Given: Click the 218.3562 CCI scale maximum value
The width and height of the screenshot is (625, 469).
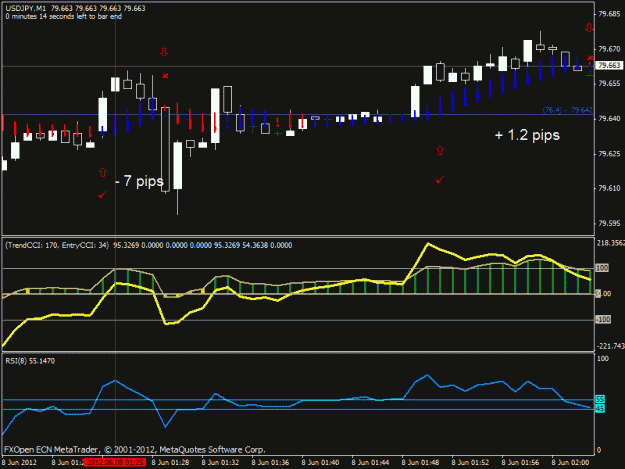Looking at the screenshot, I should [611, 243].
